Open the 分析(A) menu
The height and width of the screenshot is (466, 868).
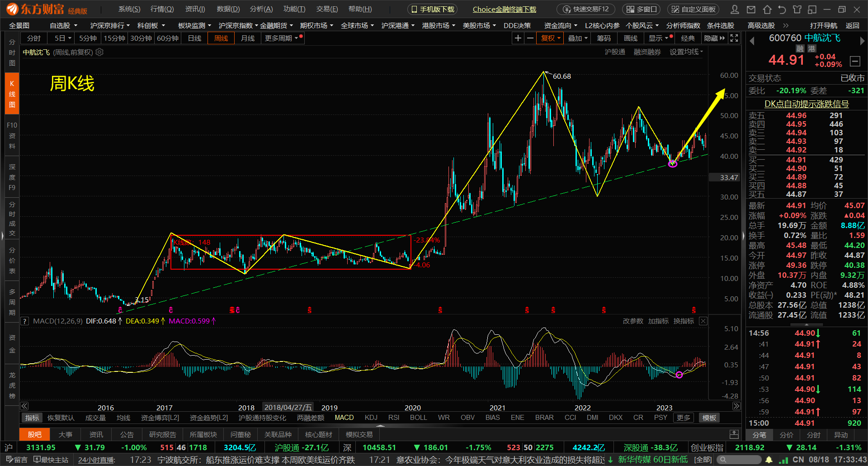click(261, 9)
